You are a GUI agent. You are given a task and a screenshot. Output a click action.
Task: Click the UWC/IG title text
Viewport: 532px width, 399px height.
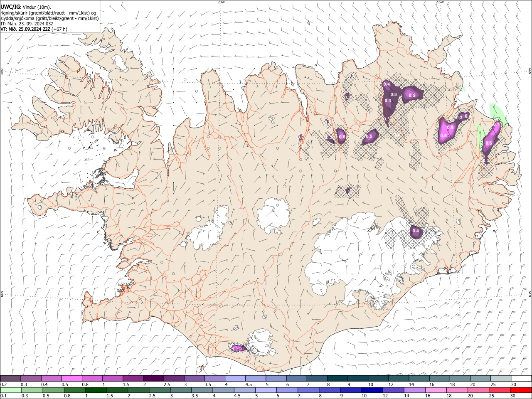click(x=10, y=7)
